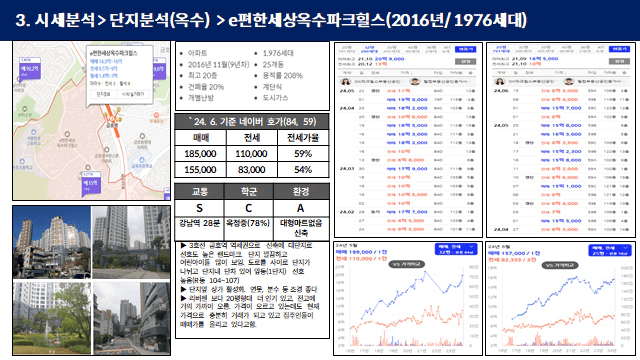Click the 매매 199,000 / 1건 chart legend
This screenshot has height=360, width=640.
361,252
